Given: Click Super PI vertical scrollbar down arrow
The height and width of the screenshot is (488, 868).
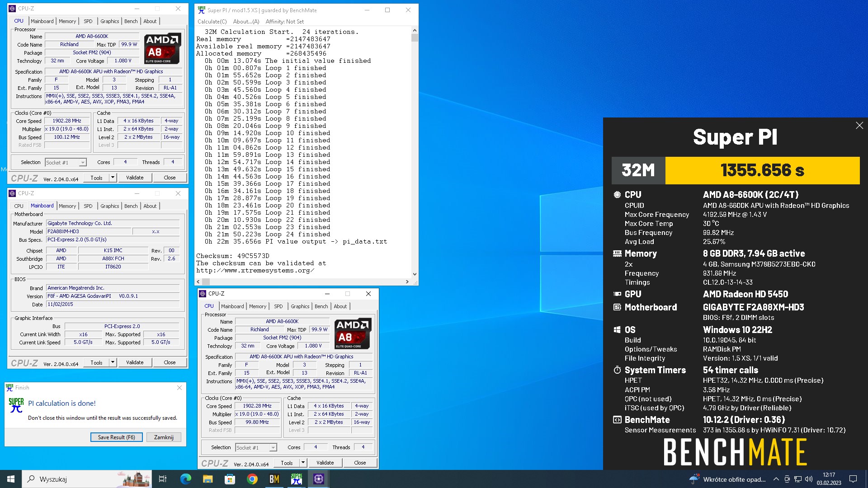Looking at the screenshot, I should coord(415,274).
